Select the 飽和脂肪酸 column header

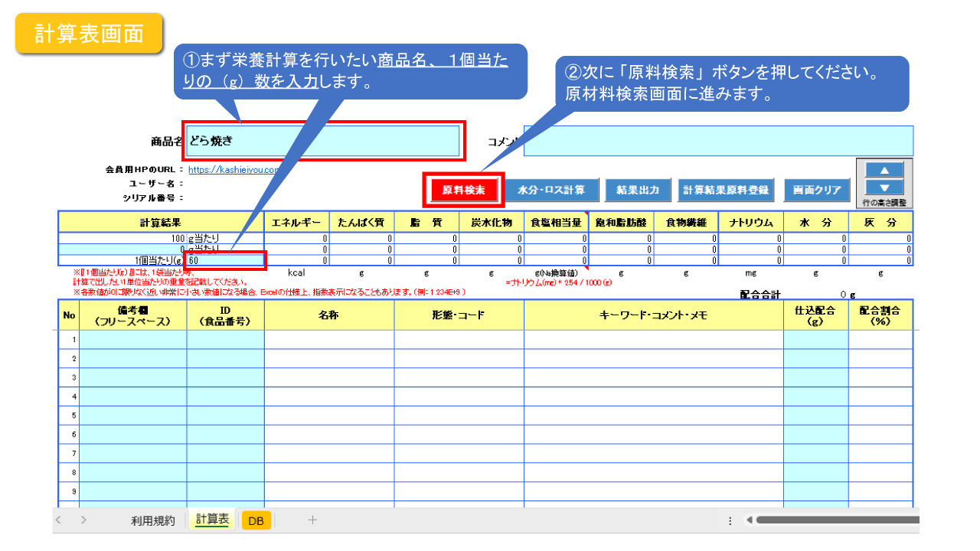pyautogui.click(x=622, y=222)
